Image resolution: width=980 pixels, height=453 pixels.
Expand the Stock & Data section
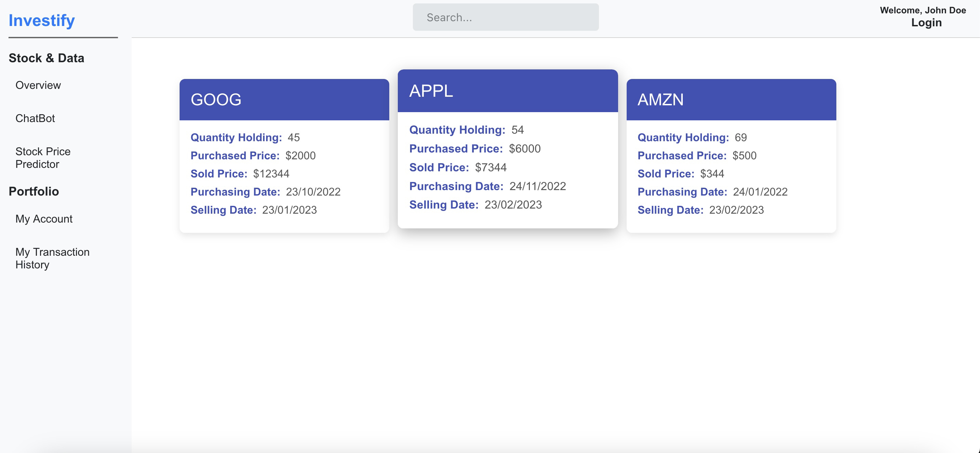click(x=47, y=58)
